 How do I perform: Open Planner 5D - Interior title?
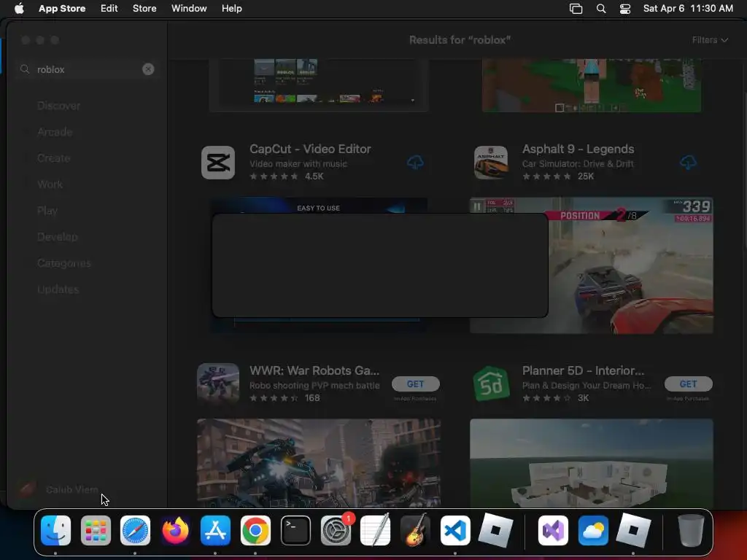pos(583,370)
